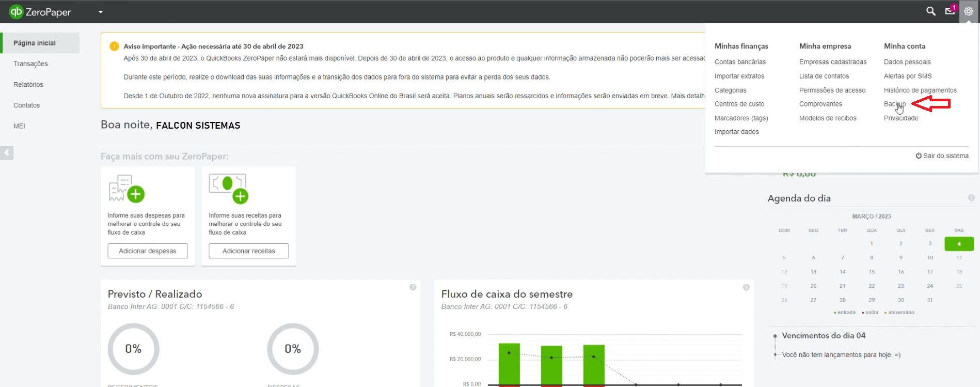Click the 0% Recebimentos progress ring
980x387 pixels.
133,349
